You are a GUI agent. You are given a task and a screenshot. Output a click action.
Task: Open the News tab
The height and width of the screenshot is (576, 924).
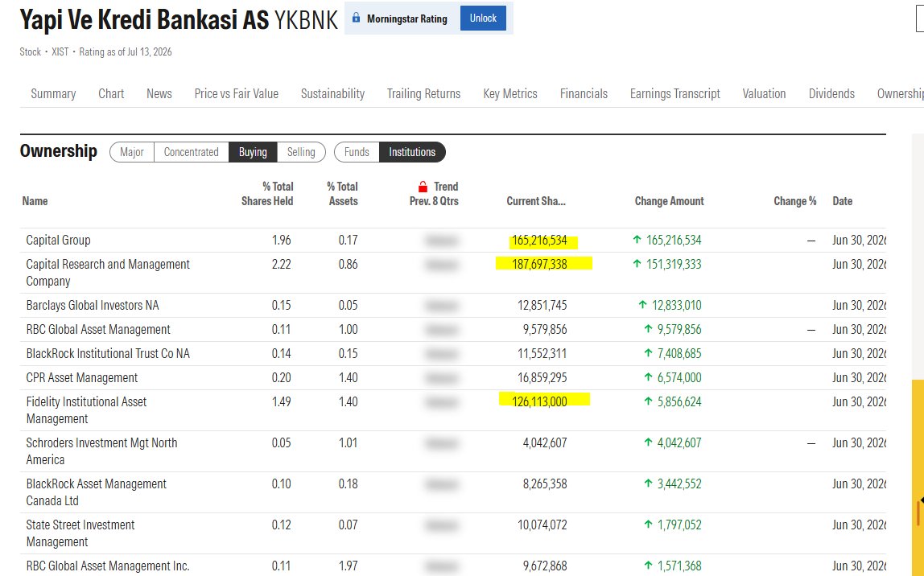coord(159,93)
